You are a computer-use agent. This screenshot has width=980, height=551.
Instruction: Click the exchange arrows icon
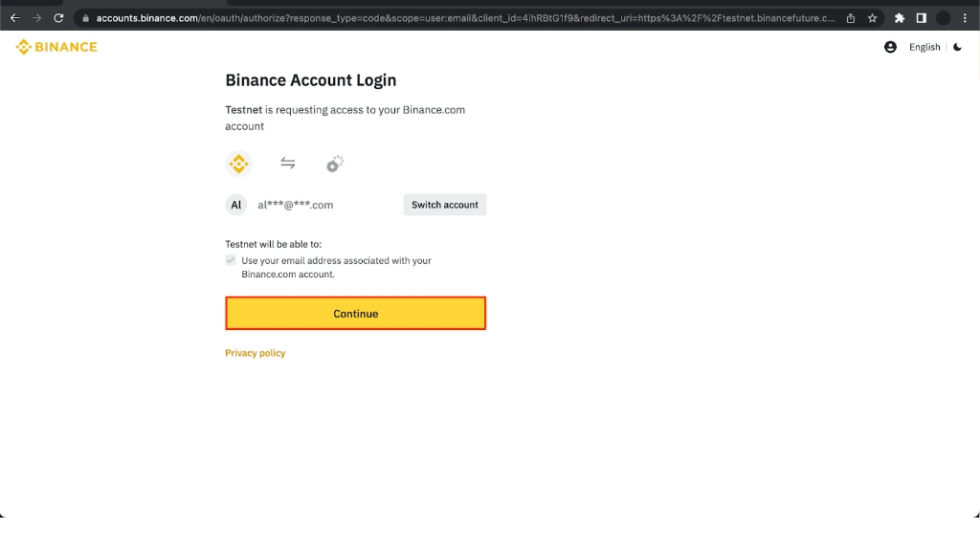point(287,163)
